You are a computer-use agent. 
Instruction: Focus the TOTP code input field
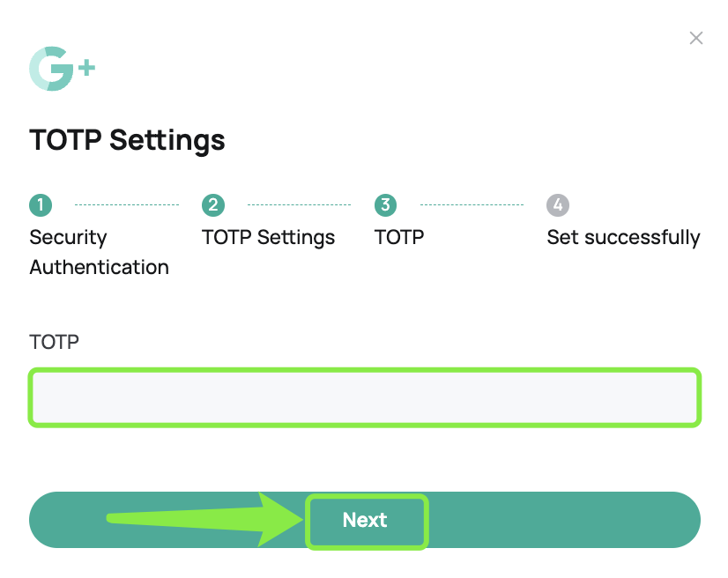[365, 397]
